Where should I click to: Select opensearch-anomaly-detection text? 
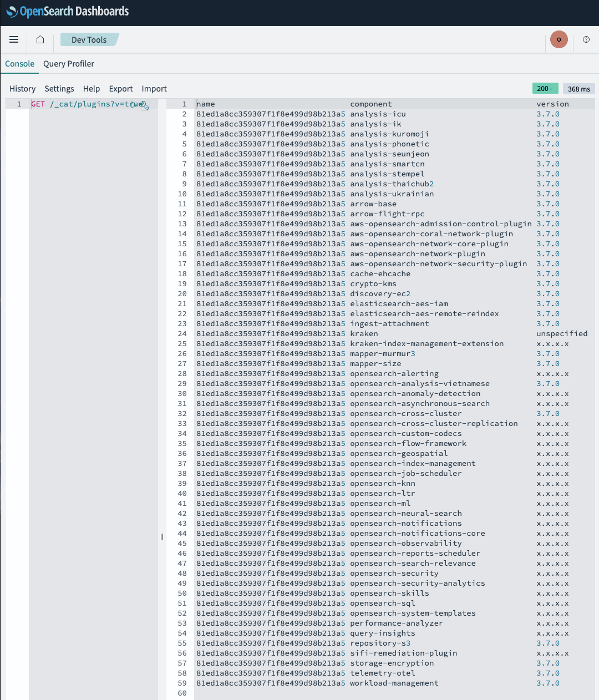click(415, 393)
